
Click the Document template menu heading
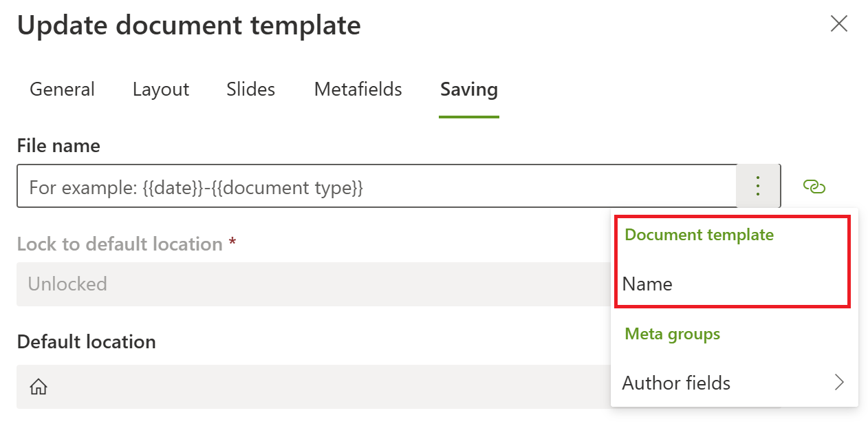[x=699, y=235]
